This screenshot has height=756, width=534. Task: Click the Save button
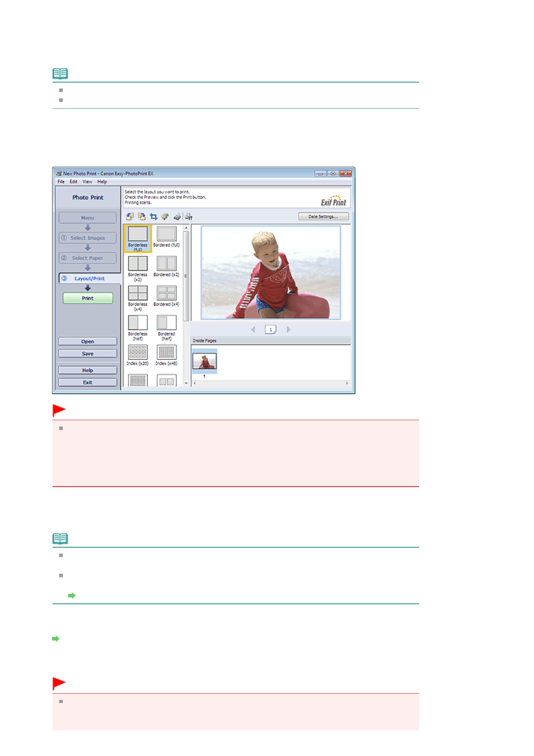[88, 354]
